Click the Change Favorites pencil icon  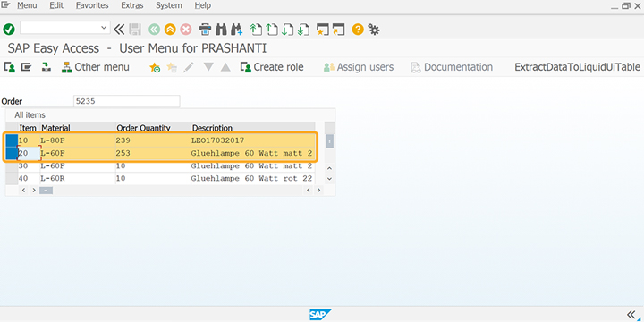(189, 67)
